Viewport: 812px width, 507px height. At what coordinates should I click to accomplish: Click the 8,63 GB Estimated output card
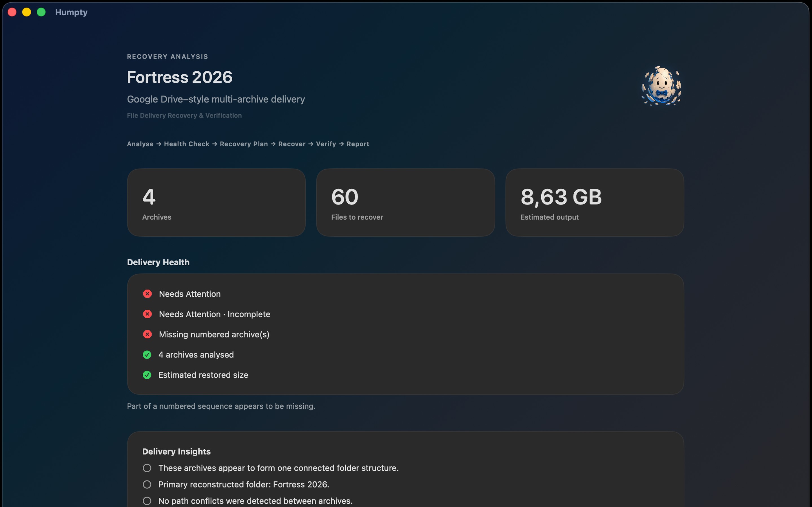595,203
